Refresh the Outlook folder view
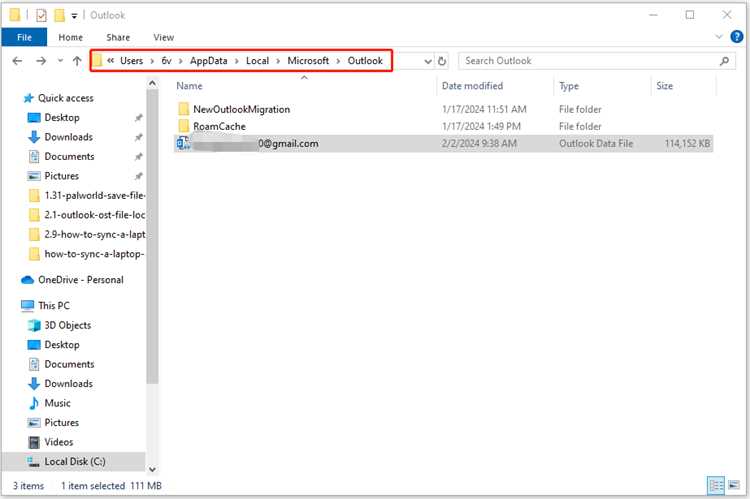The width and height of the screenshot is (750, 499). pyautogui.click(x=442, y=61)
